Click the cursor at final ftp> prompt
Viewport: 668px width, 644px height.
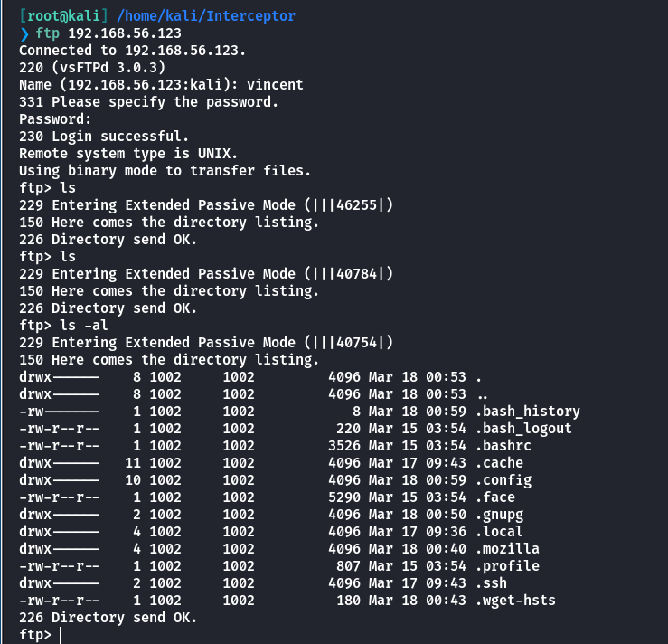(x=60, y=635)
